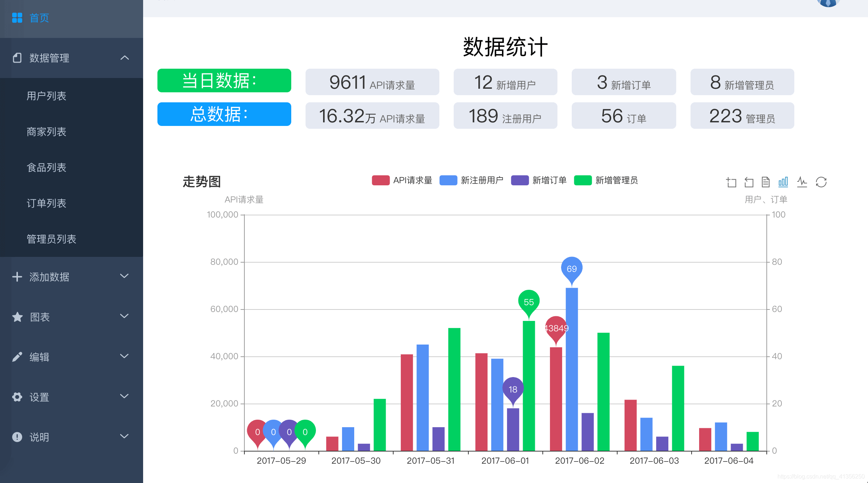Switch the chart to bar type
The height and width of the screenshot is (483, 868).
coord(783,182)
